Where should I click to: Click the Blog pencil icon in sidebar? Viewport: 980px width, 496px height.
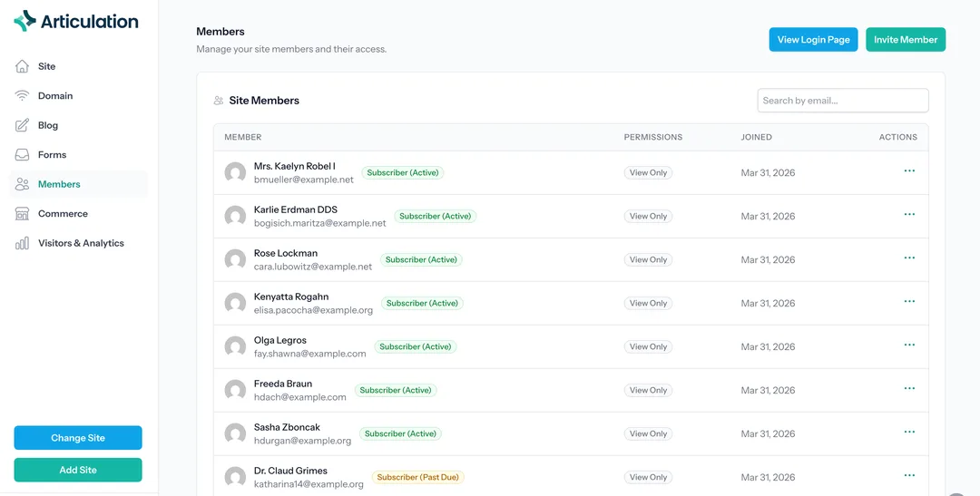23,125
